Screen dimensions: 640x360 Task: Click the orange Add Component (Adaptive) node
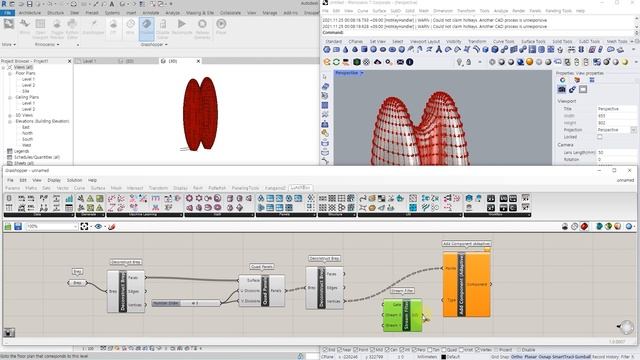coord(467,284)
